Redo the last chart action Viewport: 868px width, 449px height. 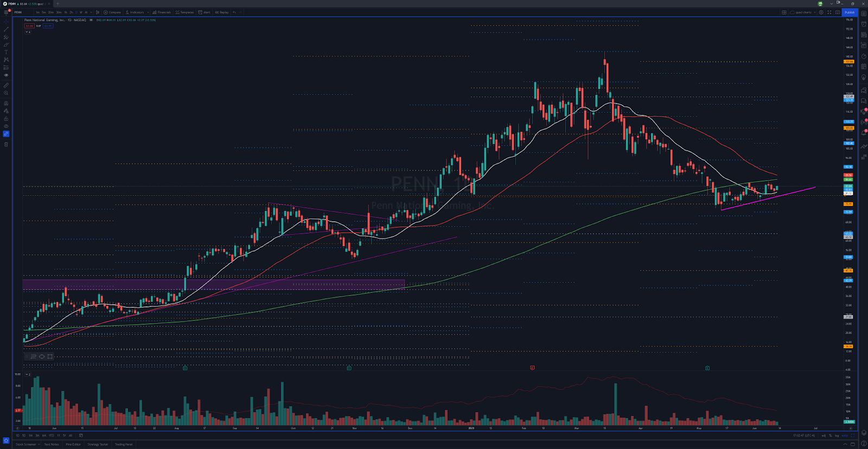[240, 12]
